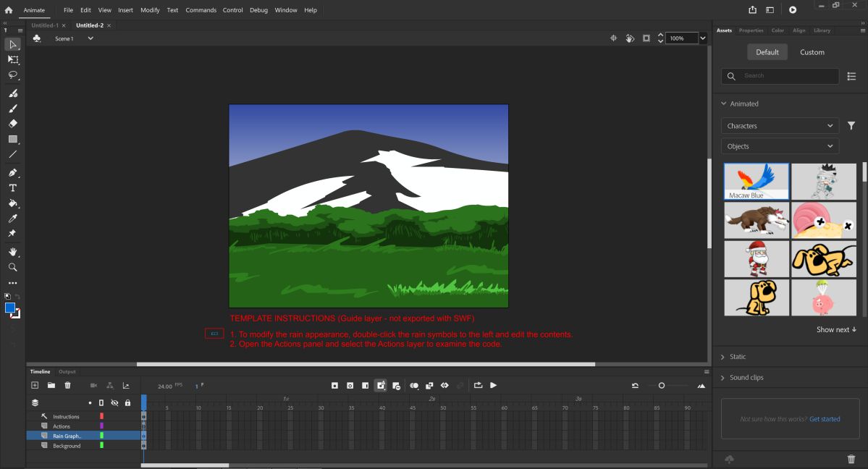Screen dimensions: 868x469
Task: Click the blue fill color swatch
Action: pyautogui.click(x=10, y=308)
